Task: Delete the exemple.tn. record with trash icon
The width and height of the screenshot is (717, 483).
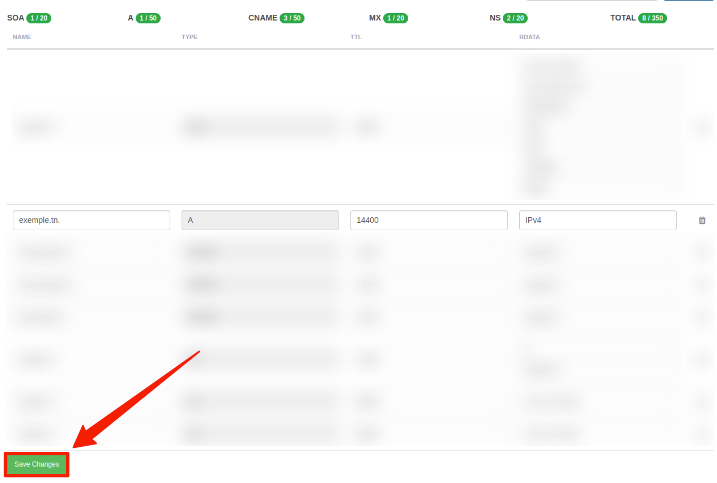Action: tap(701, 220)
